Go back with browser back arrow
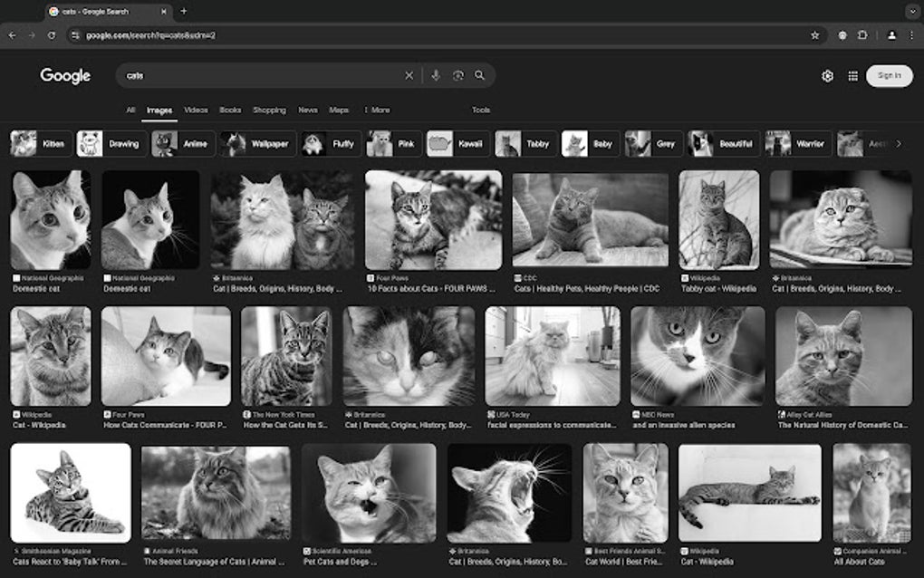Screen dimensions: 924x578 click(x=13, y=35)
